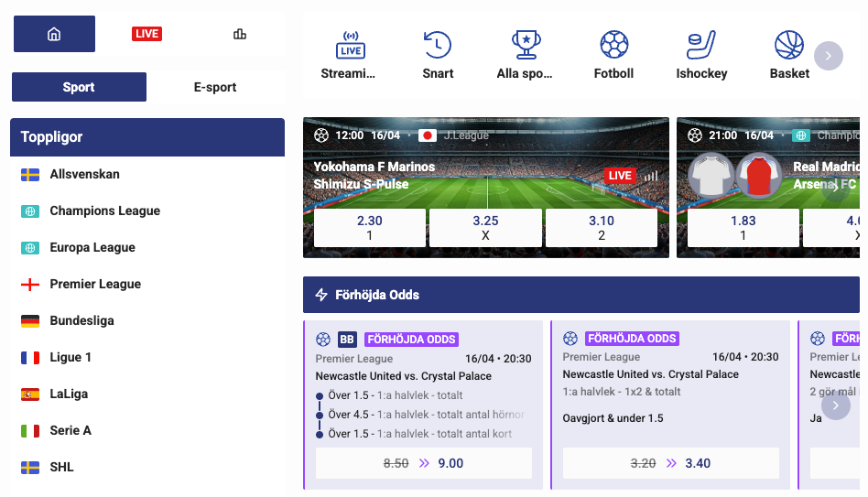This screenshot has width=868, height=497.
Task: Select the Basket basketball icon
Action: tap(789, 45)
